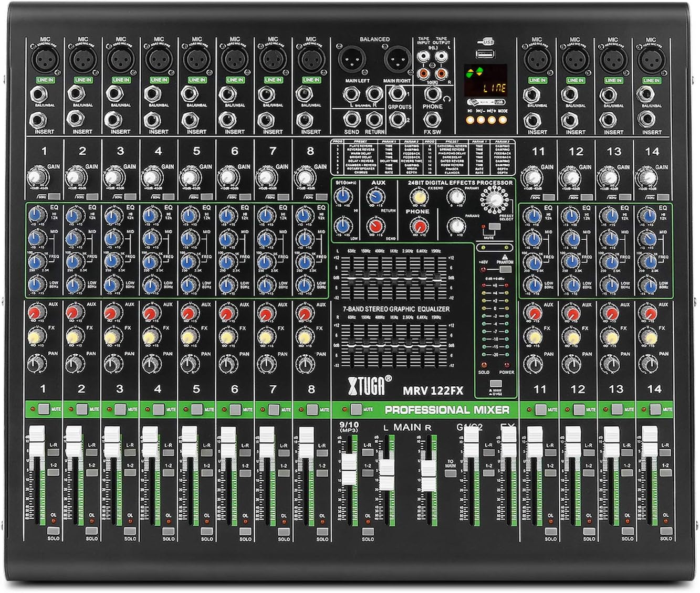Enable +48V PHANTOM power
The height and width of the screenshot is (593, 700).
(x=506, y=269)
